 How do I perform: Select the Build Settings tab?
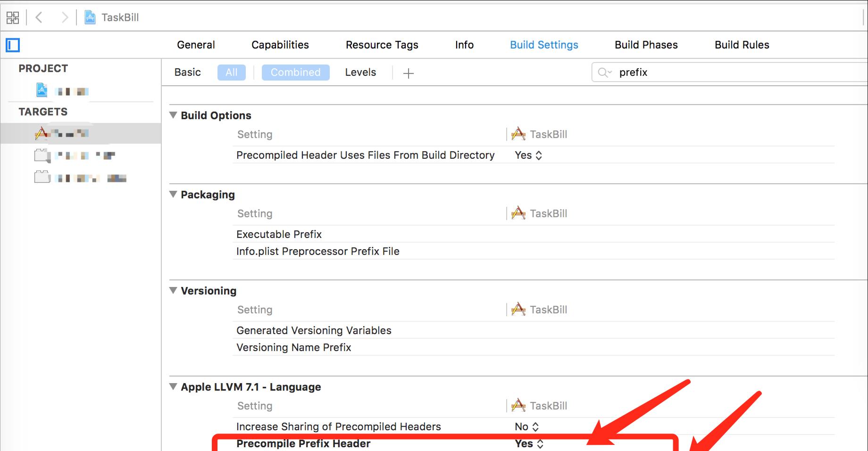point(544,45)
